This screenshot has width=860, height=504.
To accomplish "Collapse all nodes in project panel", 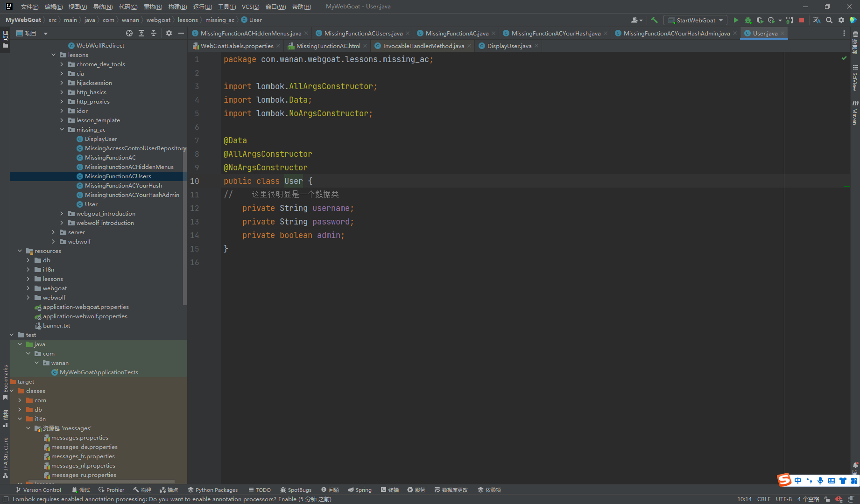I will click(153, 33).
